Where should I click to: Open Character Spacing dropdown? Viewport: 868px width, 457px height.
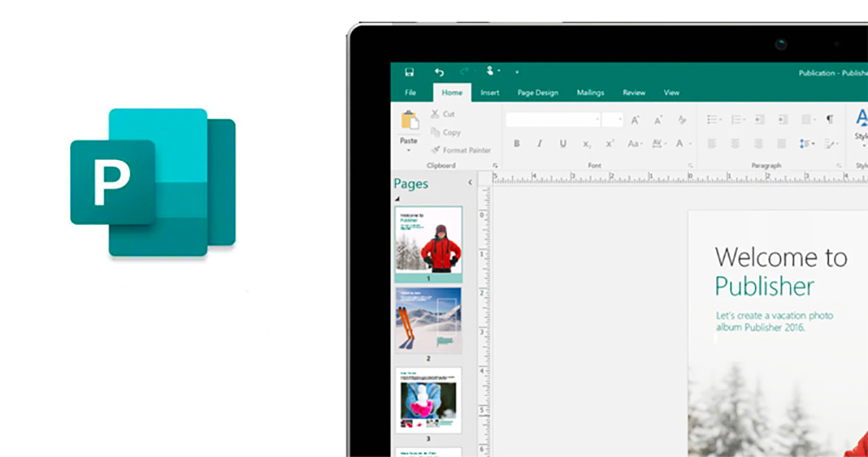[659, 143]
